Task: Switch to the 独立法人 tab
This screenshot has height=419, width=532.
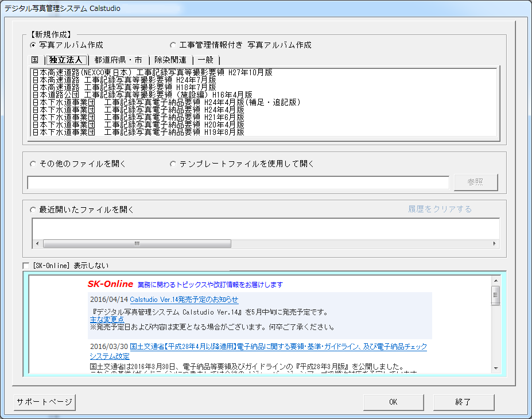Action: click(66, 60)
